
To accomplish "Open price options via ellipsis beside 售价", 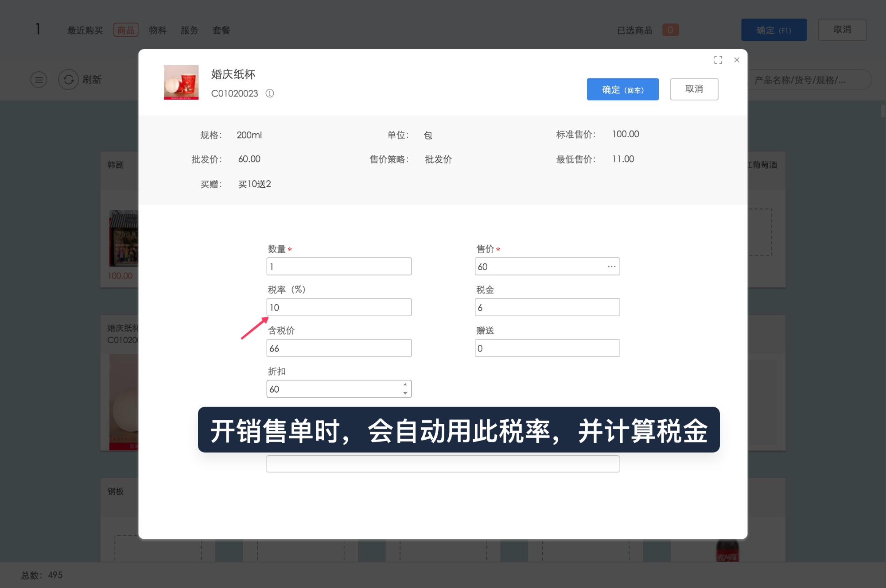I will 611,266.
